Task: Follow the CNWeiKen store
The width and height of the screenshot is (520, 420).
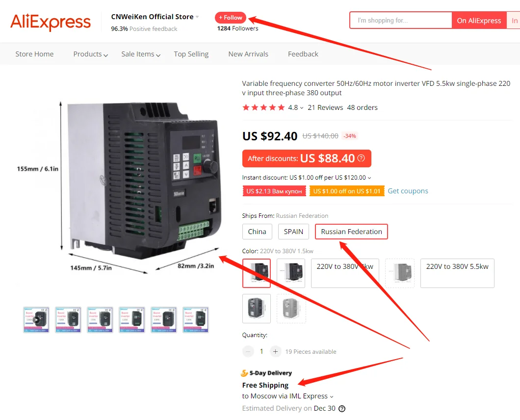Action: click(x=231, y=18)
